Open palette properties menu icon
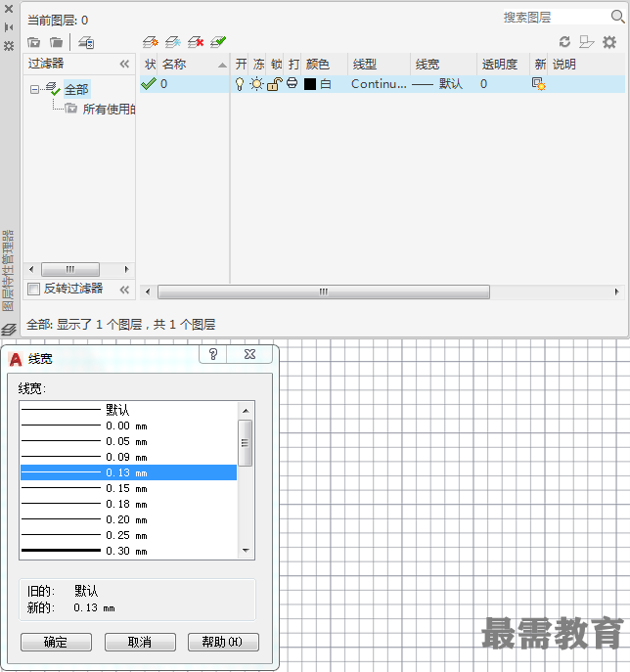 (x=9, y=45)
